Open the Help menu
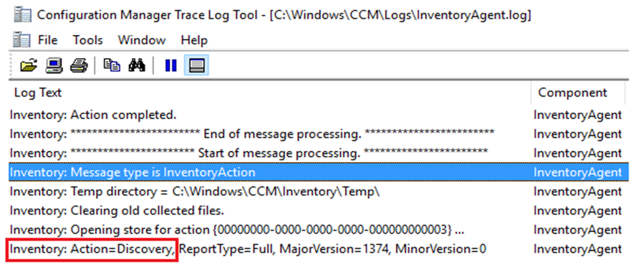 [194, 40]
